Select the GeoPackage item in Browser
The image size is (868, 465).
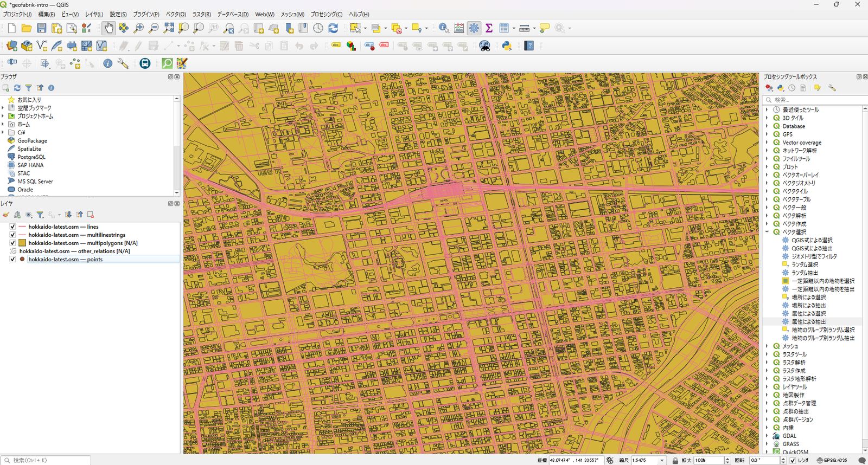coord(32,140)
